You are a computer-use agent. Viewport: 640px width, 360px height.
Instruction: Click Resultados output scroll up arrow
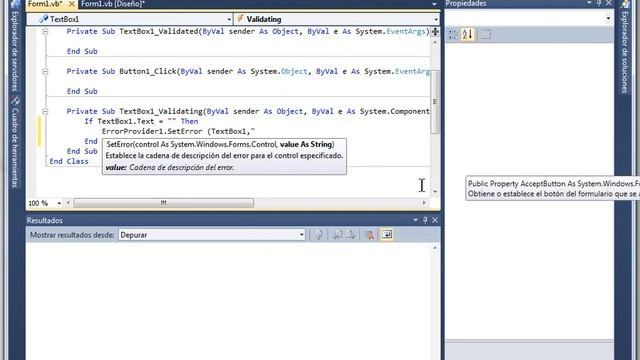[435, 248]
